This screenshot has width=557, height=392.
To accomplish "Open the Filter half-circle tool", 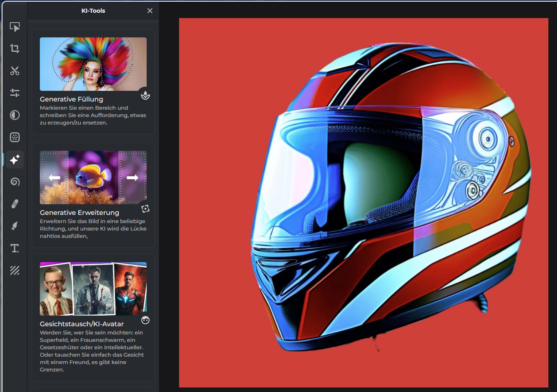I will tap(15, 115).
